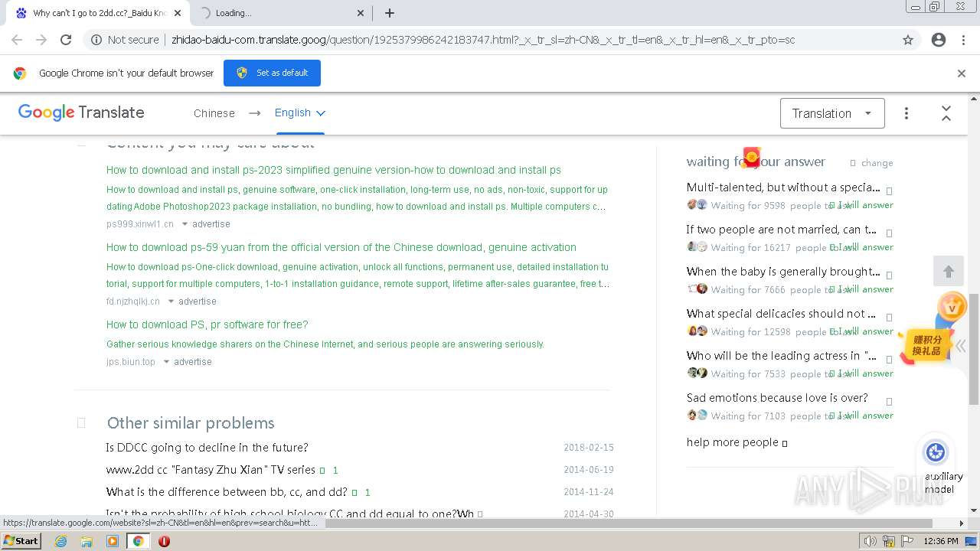Screen dimensions: 980x551
Task: Open 'Multi-talented, but without a specia...' question
Action: [783, 187]
